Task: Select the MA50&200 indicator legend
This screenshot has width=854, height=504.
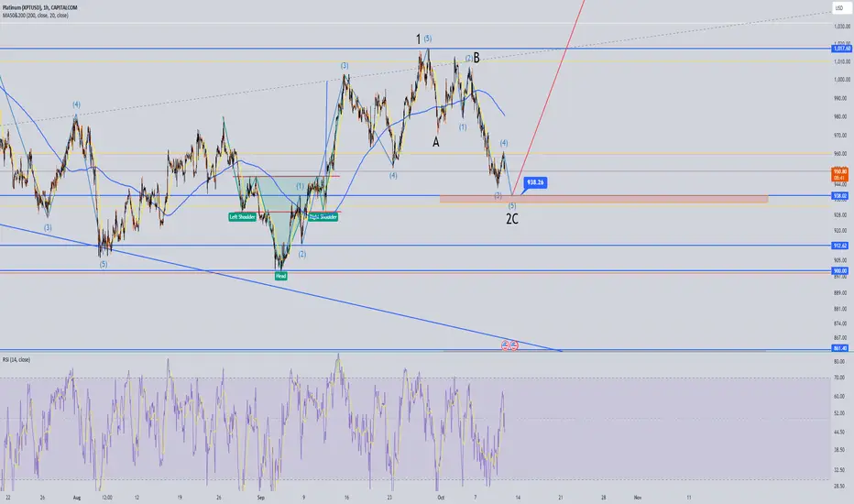Action: (36, 16)
